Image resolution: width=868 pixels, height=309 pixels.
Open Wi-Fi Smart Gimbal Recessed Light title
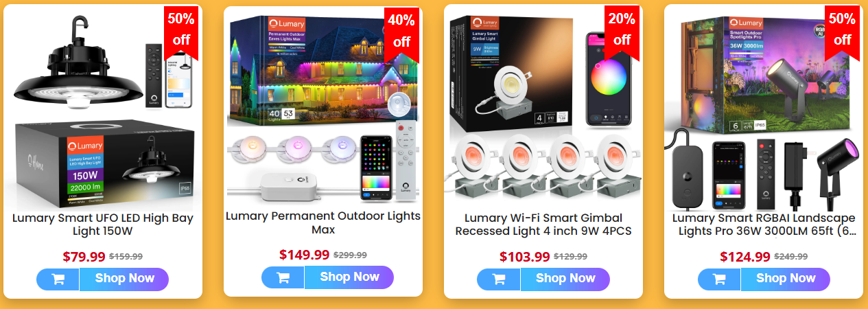[x=543, y=225]
